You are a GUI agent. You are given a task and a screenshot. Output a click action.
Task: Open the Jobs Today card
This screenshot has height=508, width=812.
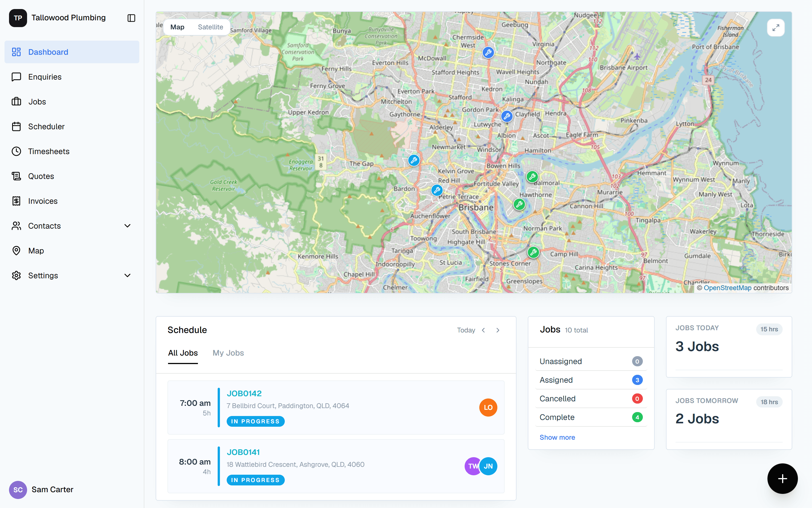tap(729, 347)
